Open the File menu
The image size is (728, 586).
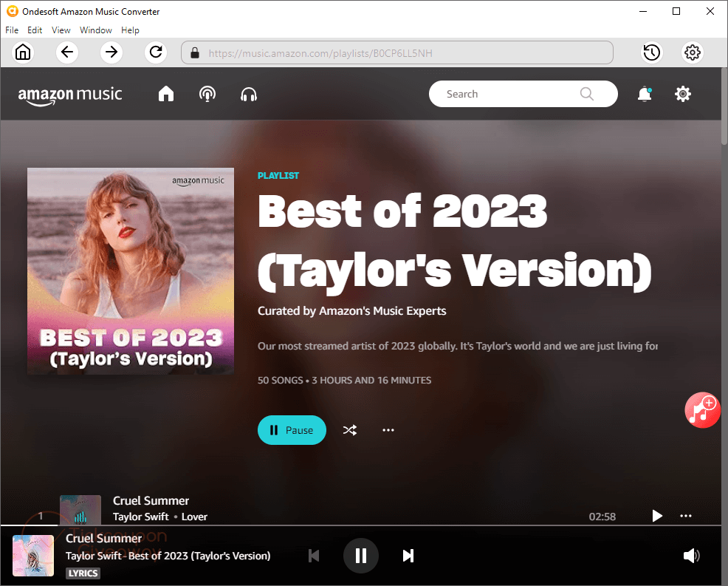pos(12,30)
